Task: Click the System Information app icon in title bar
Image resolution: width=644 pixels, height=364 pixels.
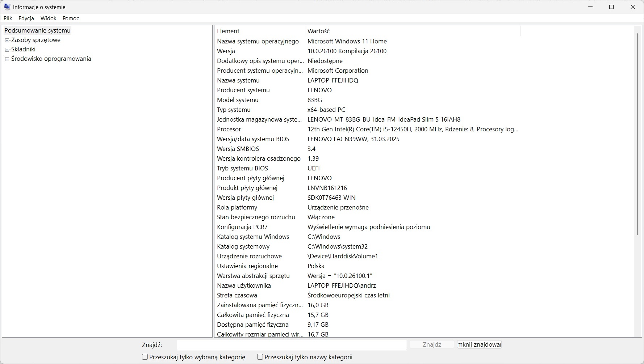Action: (7, 7)
